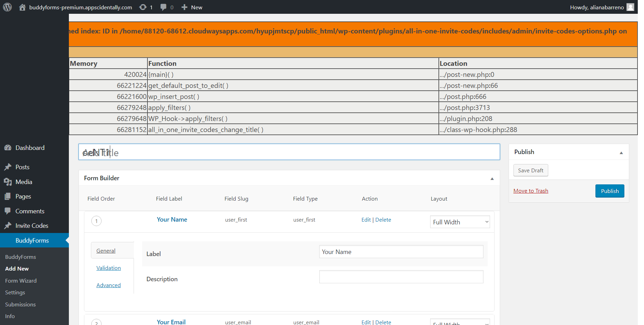Click the Comments sidebar icon
The image size is (644, 325).
[x=8, y=211]
